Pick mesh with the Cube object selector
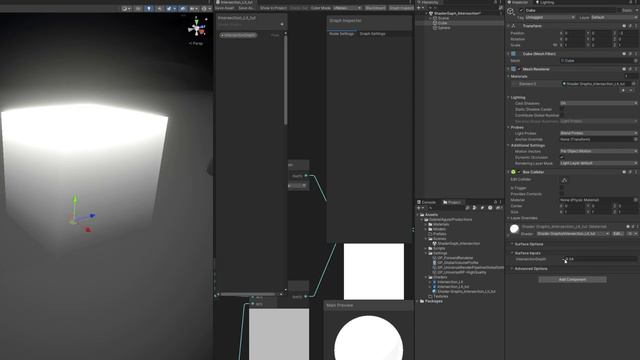Screen dimensions: 640x360 click(x=636, y=60)
